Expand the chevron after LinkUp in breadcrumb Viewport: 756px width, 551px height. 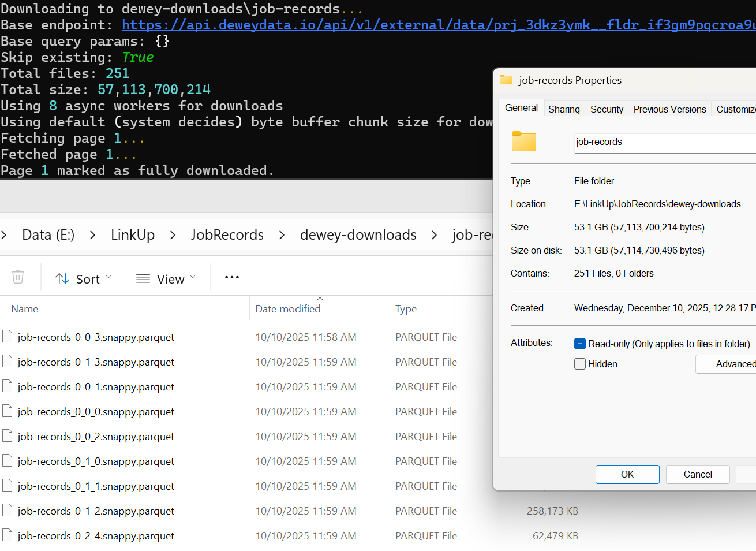click(x=173, y=235)
